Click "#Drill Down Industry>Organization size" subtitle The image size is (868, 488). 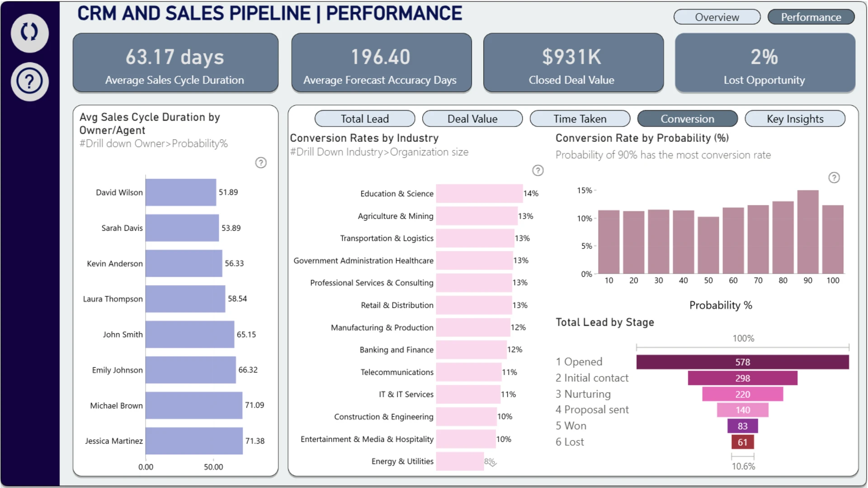[x=379, y=152]
